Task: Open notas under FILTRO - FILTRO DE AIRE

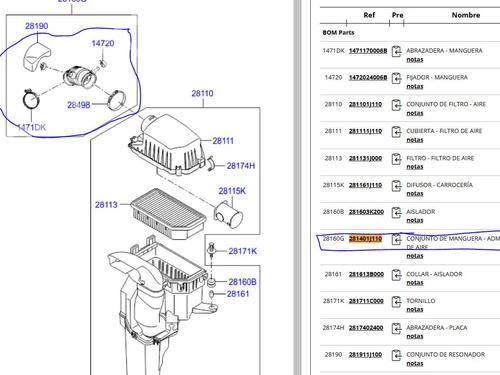Action: tap(415, 166)
